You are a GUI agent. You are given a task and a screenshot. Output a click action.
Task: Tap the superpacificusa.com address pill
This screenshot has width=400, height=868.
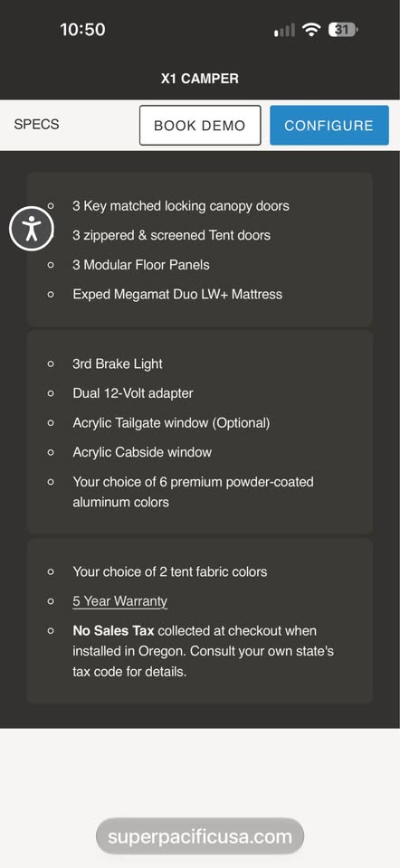200,835
